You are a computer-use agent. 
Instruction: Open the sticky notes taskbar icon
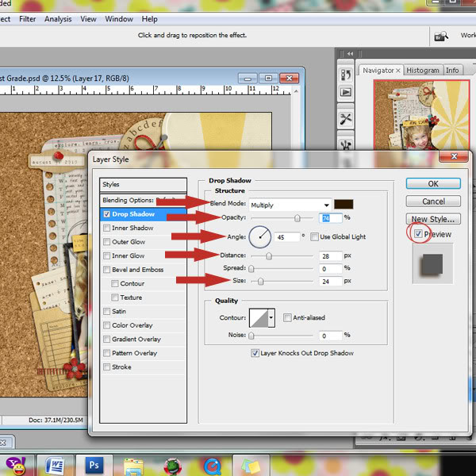point(251,466)
